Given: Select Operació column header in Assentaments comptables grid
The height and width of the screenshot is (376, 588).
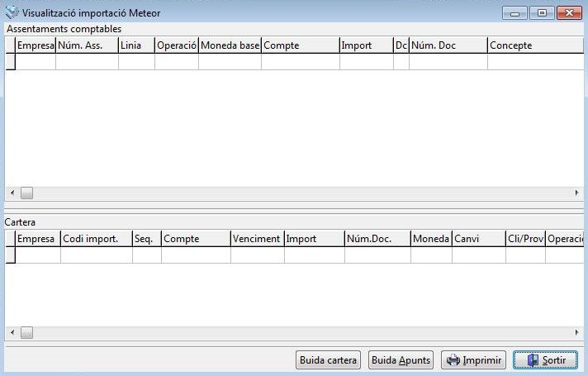Looking at the screenshot, I should [177, 45].
